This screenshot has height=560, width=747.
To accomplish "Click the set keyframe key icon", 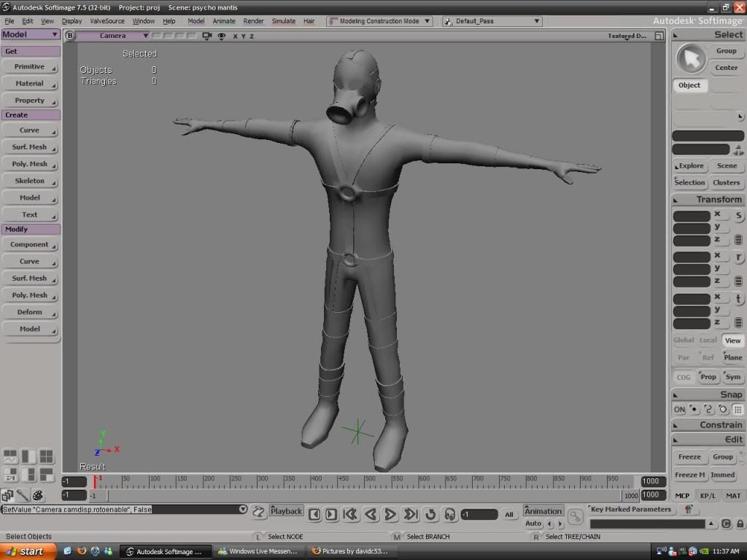I will pos(576,517).
